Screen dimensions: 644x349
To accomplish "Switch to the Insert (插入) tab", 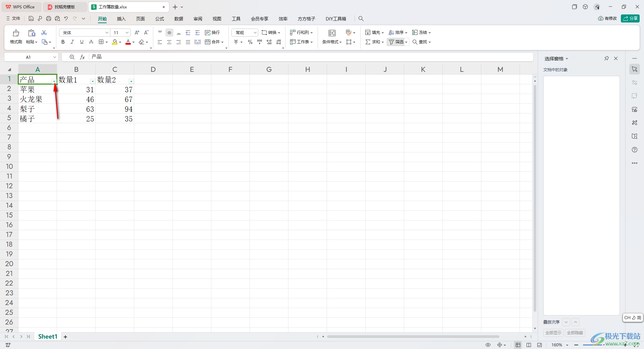I will click(x=121, y=19).
